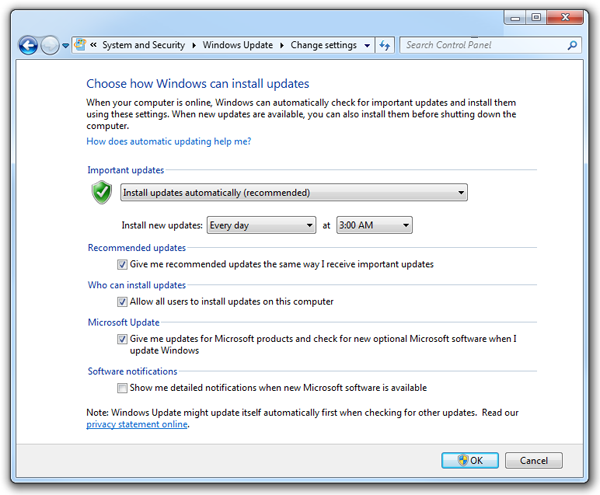Image resolution: width=600 pixels, height=495 pixels.
Task: Click the Recommended updates section heading
Action: coord(137,248)
